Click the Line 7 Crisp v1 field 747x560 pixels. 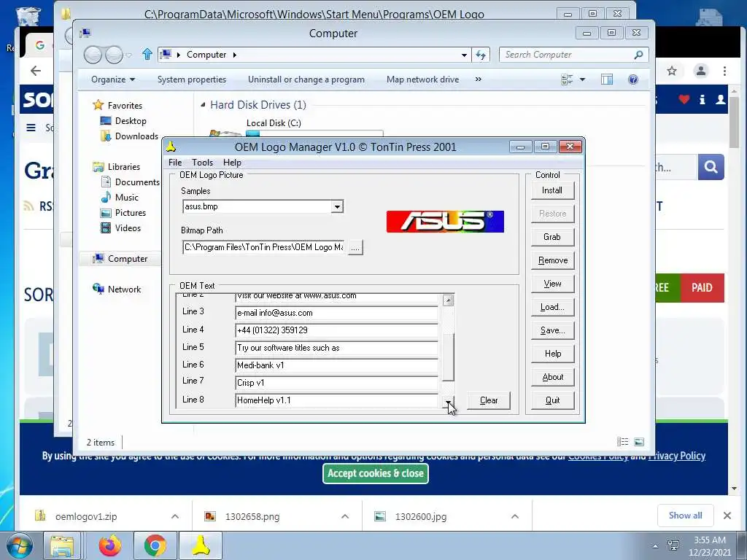click(336, 383)
